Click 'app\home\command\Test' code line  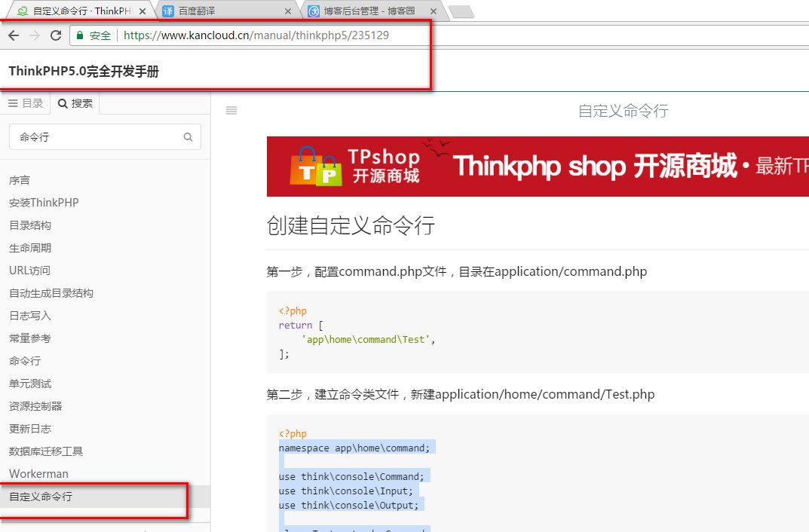(x=369, y=340)
